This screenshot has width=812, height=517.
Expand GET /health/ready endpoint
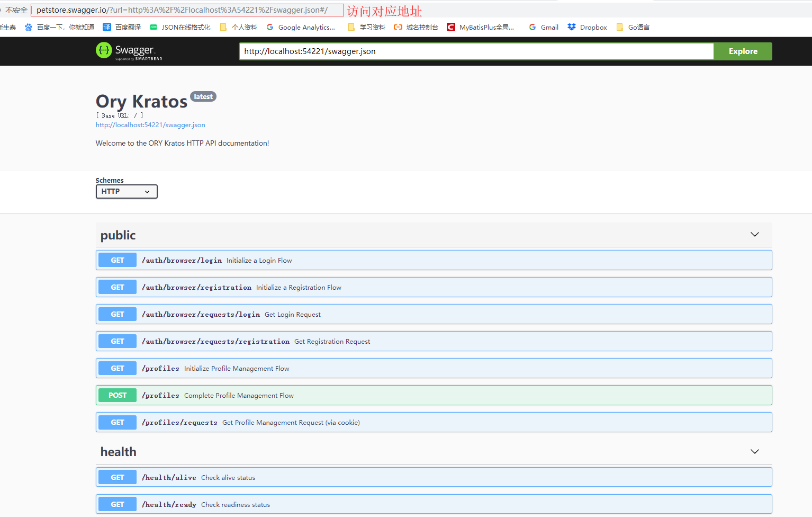(x=434, y=504)
